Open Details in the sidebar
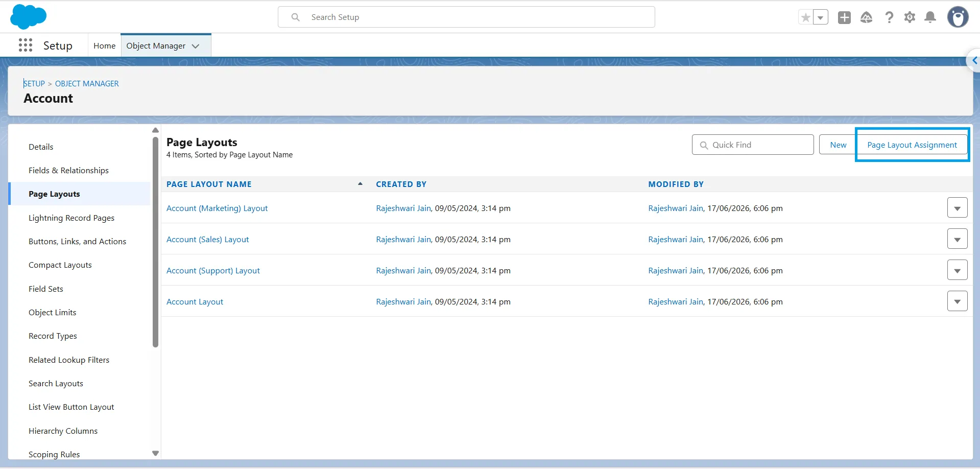Viewport: 980px width, 469px height. [41, 147]
